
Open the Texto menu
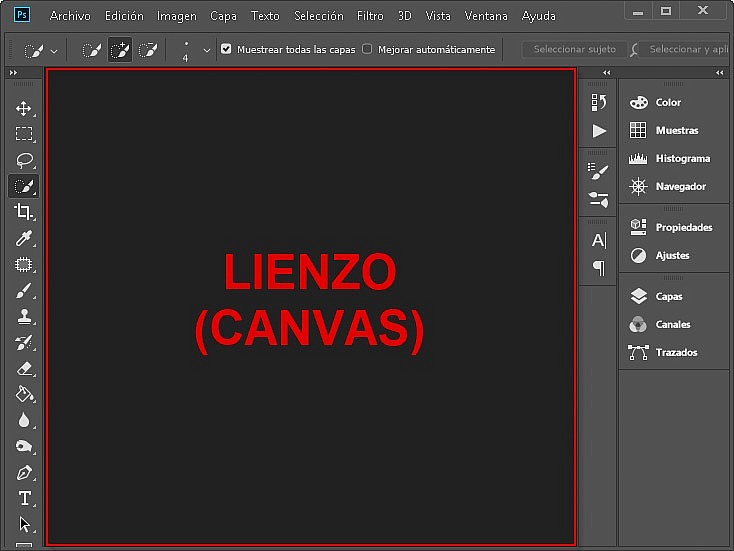(x=265, y=16)
